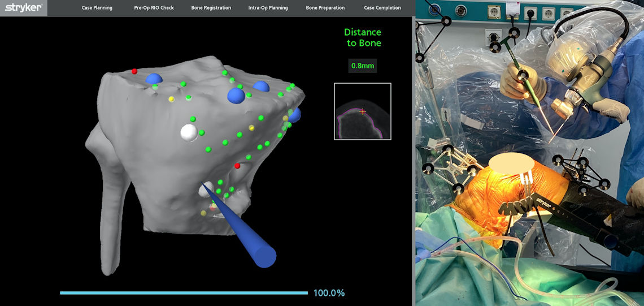Click the Distance to Bone heading

(363, 38)
